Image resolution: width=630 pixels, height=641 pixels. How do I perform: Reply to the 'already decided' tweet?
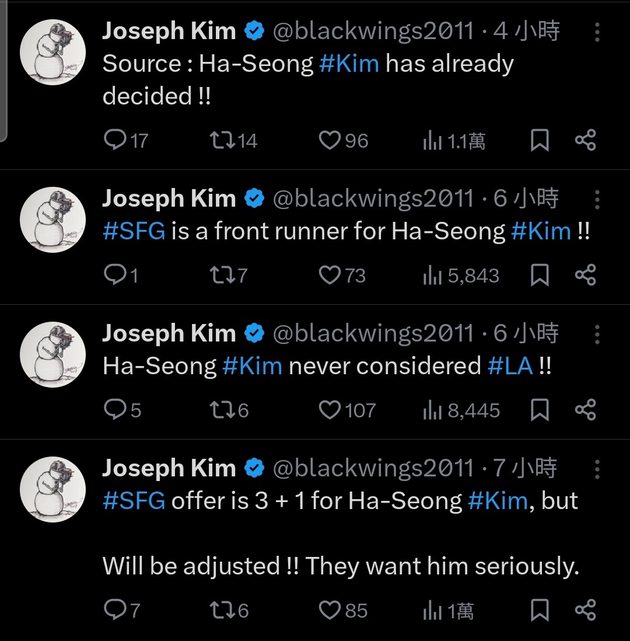click(116, 141)
